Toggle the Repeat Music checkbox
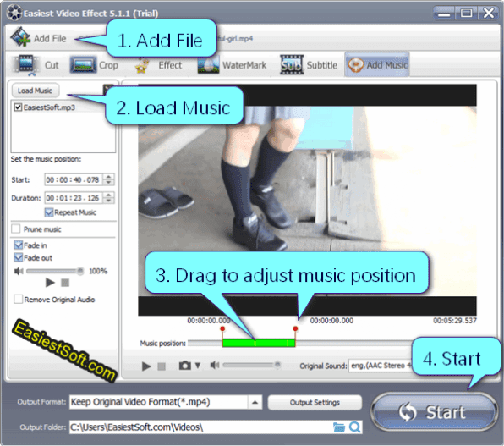Screen dimensions: 504x446 (x=49, y=212)
